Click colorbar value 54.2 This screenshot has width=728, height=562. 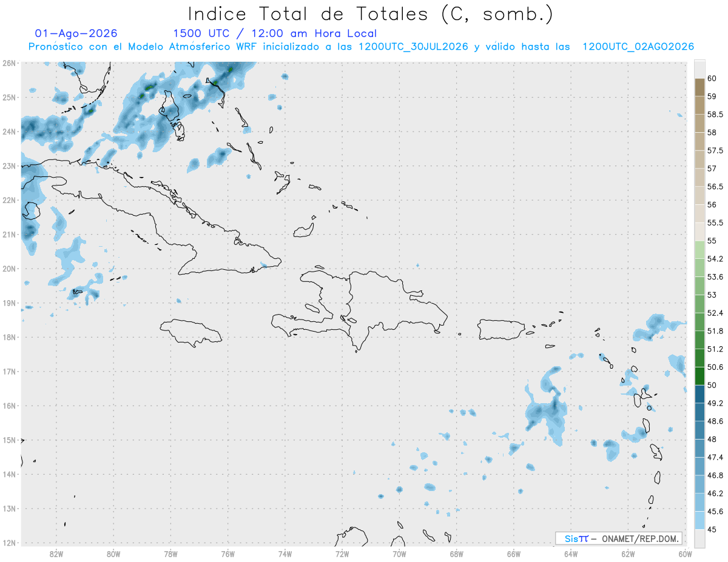[x=715, y=259]
